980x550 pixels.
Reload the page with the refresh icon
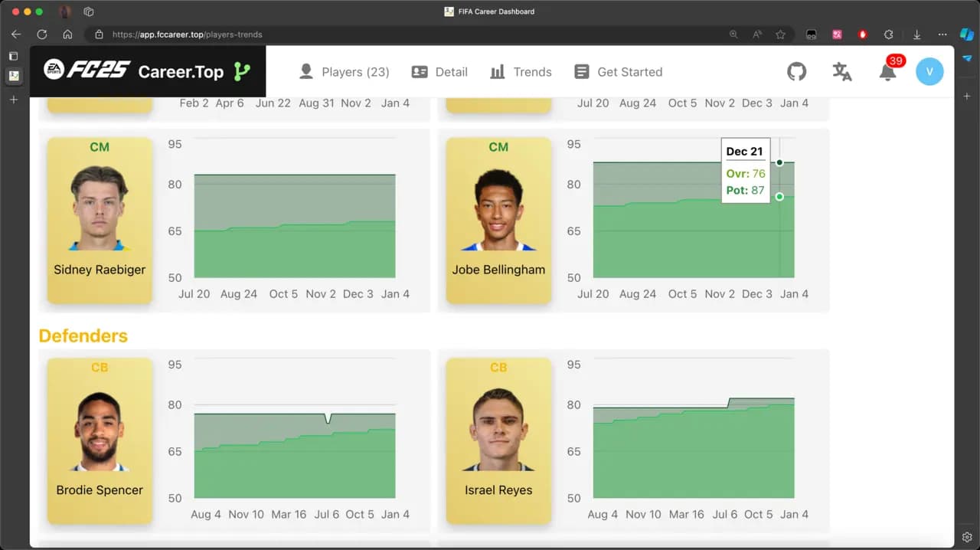(42, 34)
